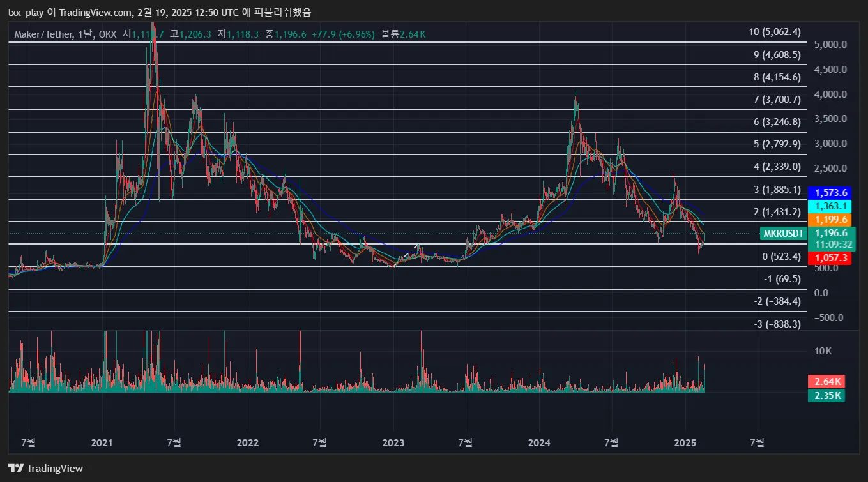Click the 10K volume axis label

[x=823, y=351]
